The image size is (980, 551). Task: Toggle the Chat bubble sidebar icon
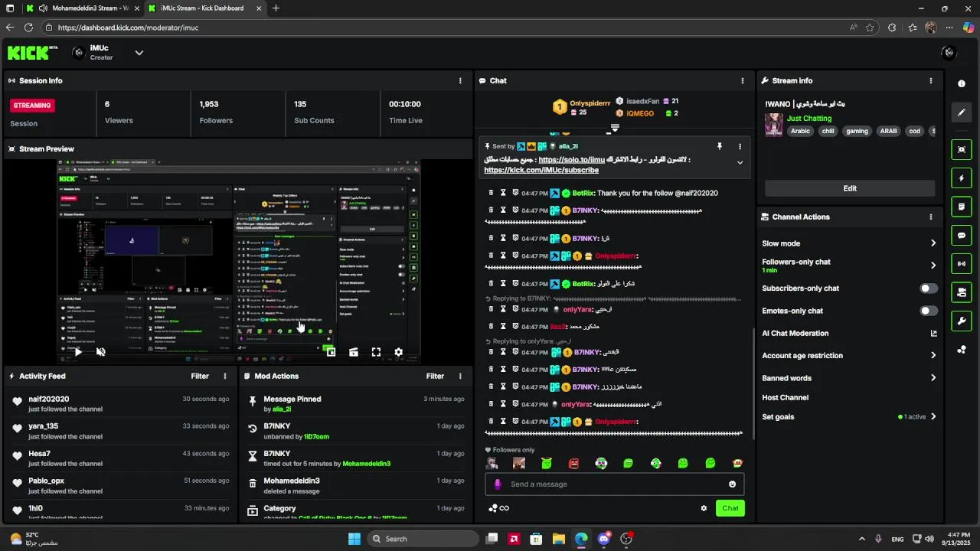click(x=962, y=235)
